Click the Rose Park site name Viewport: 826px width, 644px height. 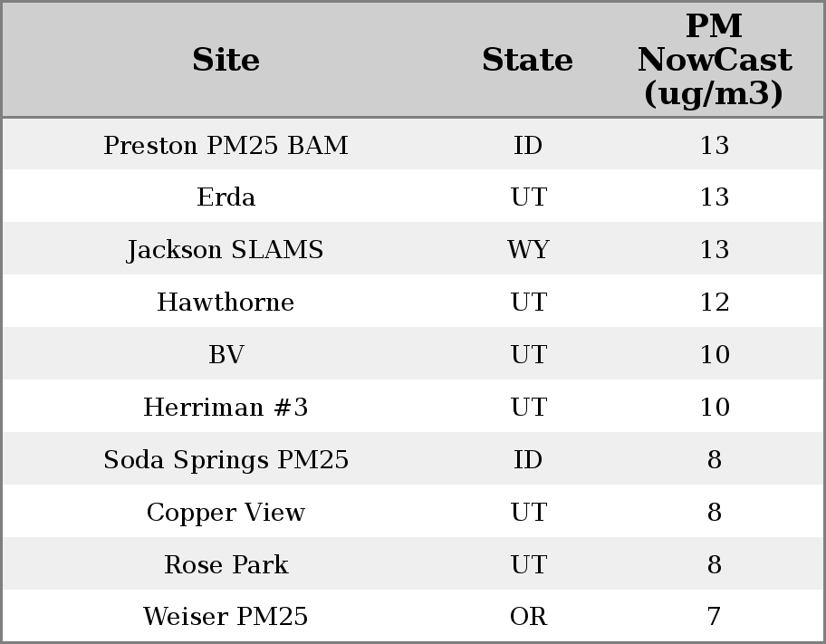pyautogui.click(x=226, y=565)
